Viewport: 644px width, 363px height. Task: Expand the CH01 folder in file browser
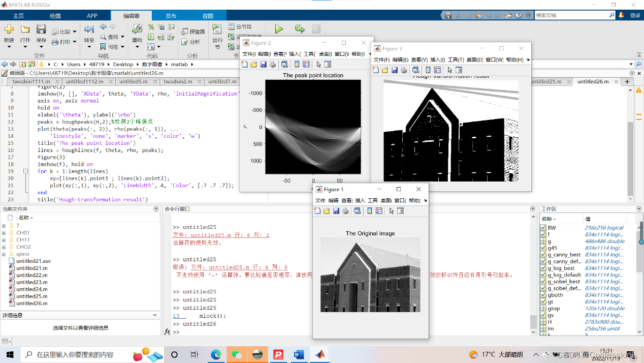(4, 233)
